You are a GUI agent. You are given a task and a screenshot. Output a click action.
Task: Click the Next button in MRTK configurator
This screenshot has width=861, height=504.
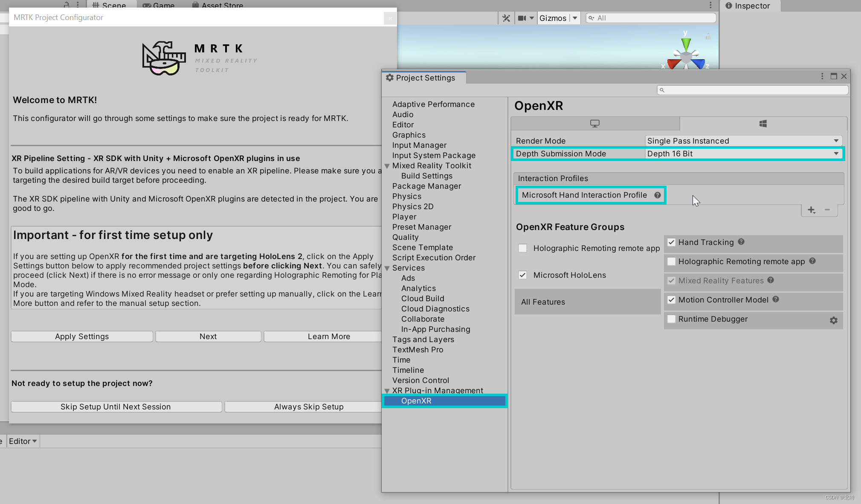tap(208, 337)
